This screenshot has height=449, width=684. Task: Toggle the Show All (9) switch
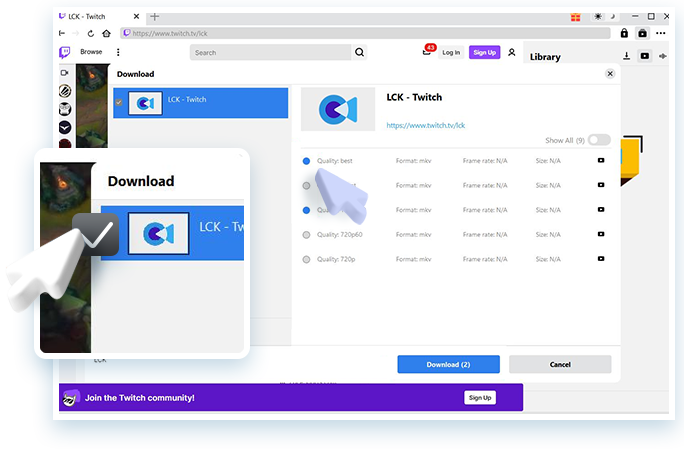(599, 140)
